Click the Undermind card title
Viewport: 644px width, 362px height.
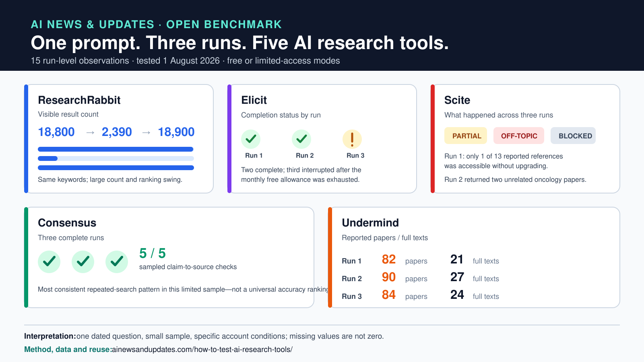370,223
